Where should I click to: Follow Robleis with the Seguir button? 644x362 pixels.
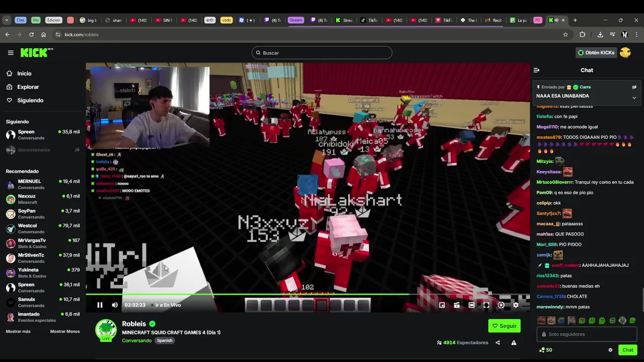coord(504,326)
